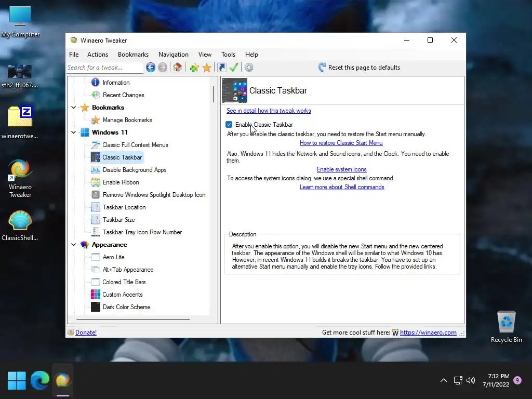This screenshot has height=399, width=532.
Task: Select the Winaero Tweaker desktop shortcut
Action: 20,179
